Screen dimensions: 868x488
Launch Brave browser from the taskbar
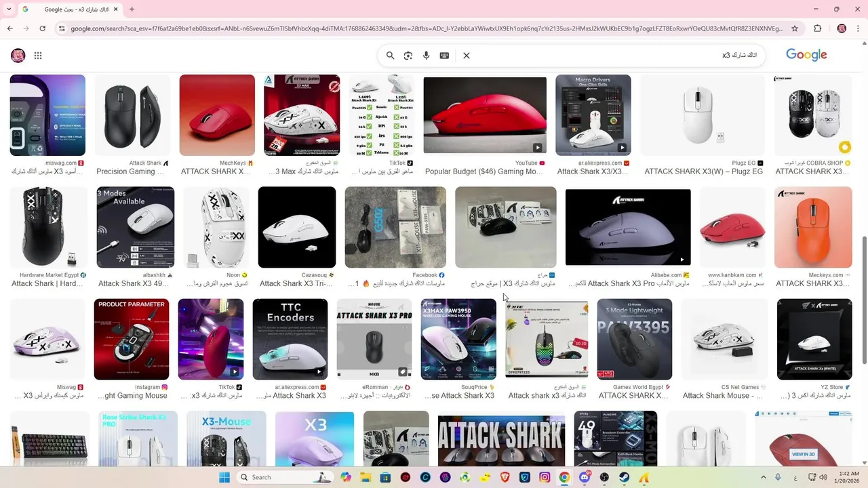505,477
